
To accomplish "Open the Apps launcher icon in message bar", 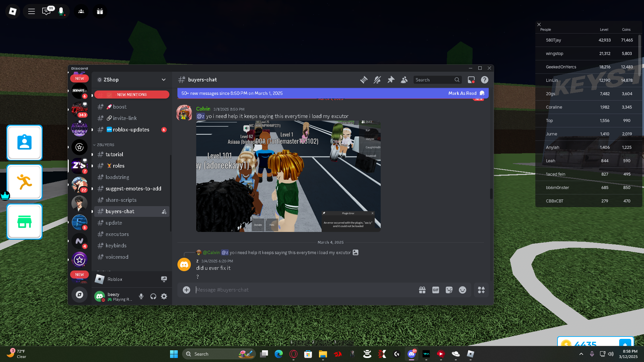I will pyautogui.click(x=481, y=290).
